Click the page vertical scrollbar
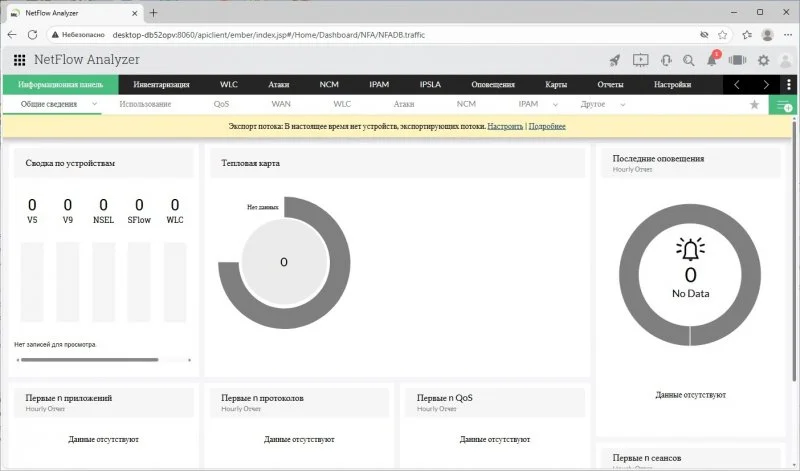The image size is (800, 471). pyautogui.click(x=794, y=250)
